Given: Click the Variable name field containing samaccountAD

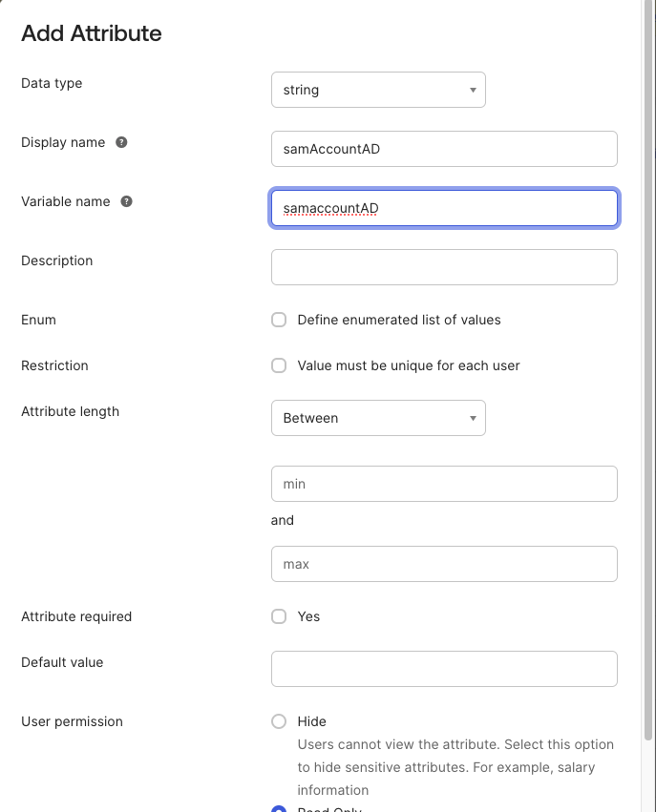Looking at the screenshot, I should [444, 208].
